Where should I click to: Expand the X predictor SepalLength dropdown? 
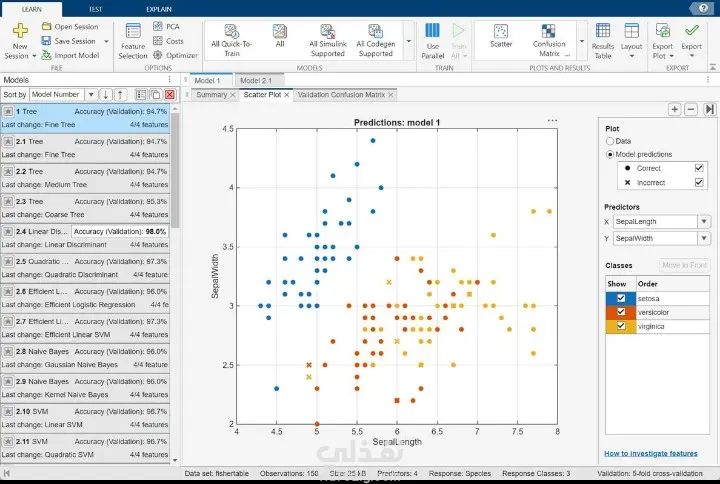(x=704, y=221)
